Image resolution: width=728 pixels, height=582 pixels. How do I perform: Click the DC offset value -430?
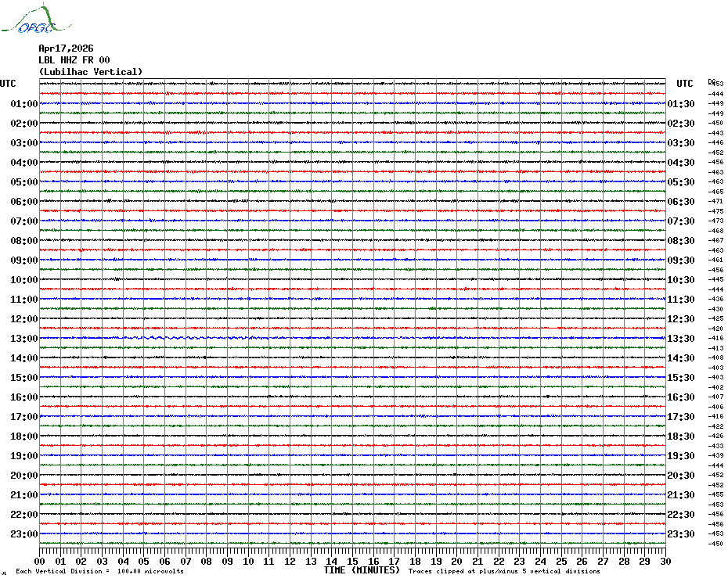pos(715,309)
